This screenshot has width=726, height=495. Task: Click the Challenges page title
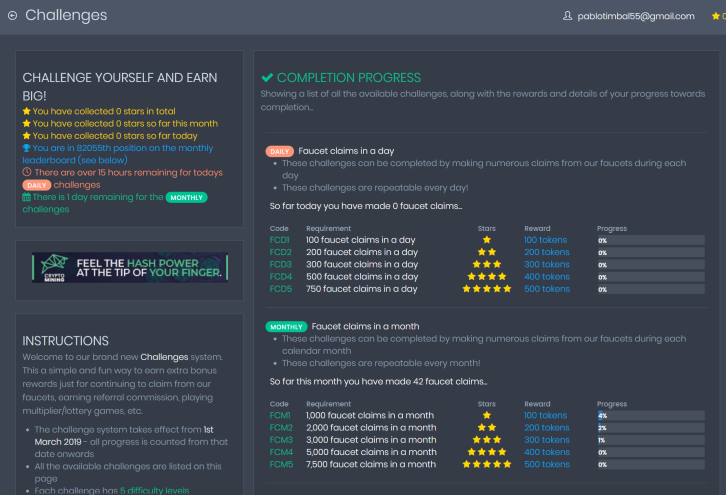click(66, 16)
